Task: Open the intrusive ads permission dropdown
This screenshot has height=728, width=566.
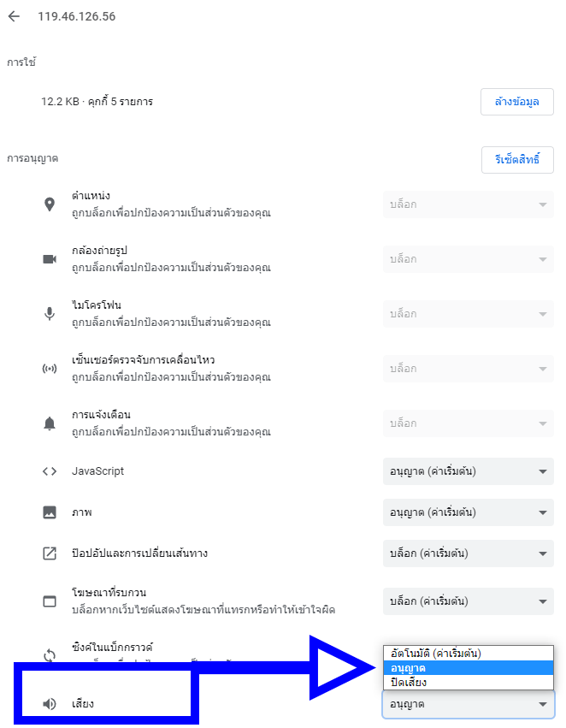Action: point(468,601)
